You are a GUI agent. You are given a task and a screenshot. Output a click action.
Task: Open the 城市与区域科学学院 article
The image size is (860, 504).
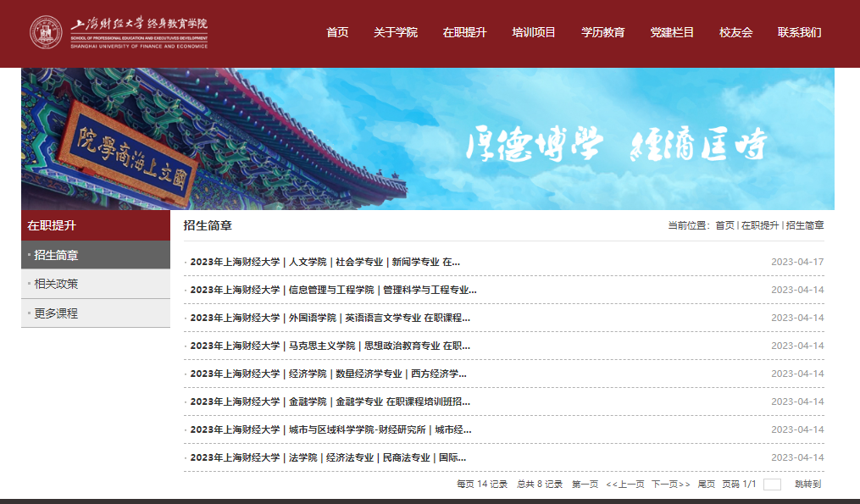click(x=330, y=430)
